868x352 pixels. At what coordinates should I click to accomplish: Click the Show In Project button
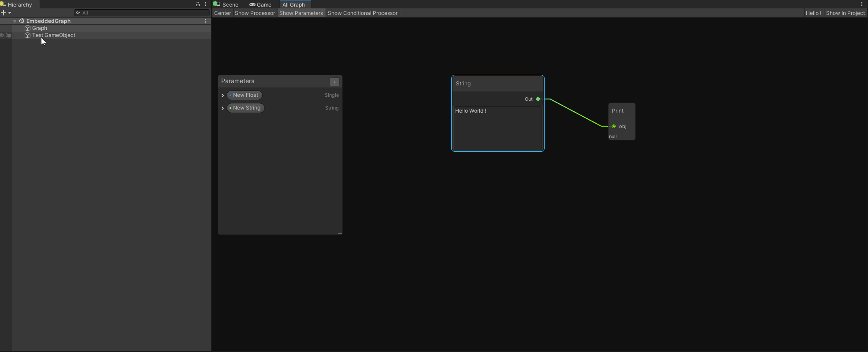click(845, 13)
